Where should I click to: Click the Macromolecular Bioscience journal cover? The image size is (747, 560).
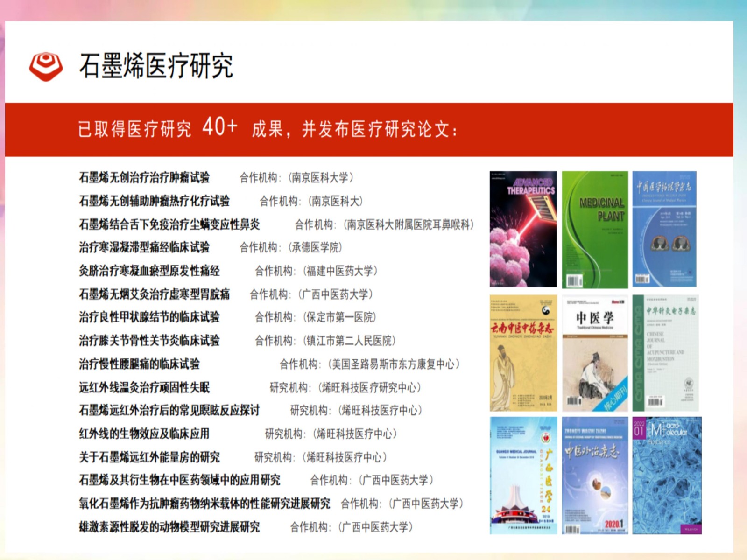pyautogui.click(x=667, y=476)
